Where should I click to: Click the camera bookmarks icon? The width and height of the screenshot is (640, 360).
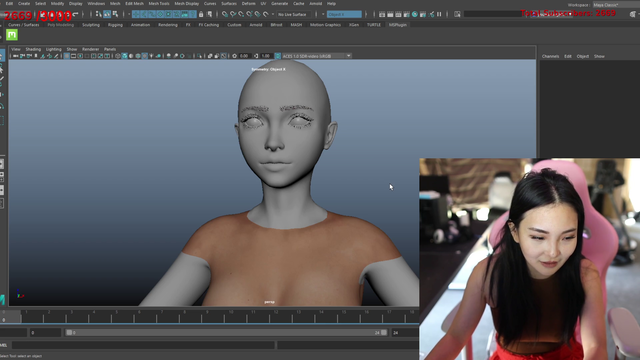36,56
